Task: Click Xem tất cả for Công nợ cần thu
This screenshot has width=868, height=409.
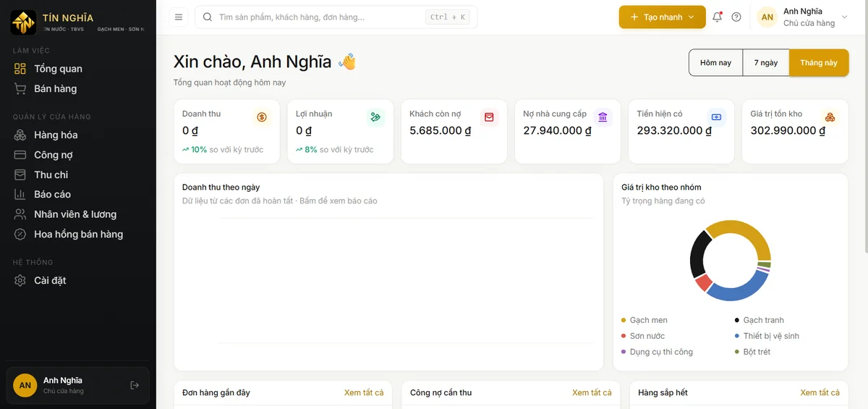Action: [592, 392]
